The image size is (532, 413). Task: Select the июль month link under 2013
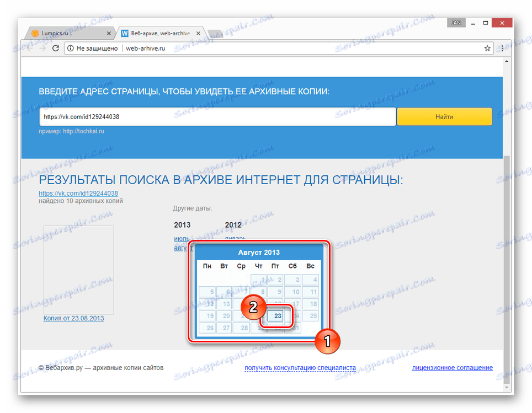(182, 239)
